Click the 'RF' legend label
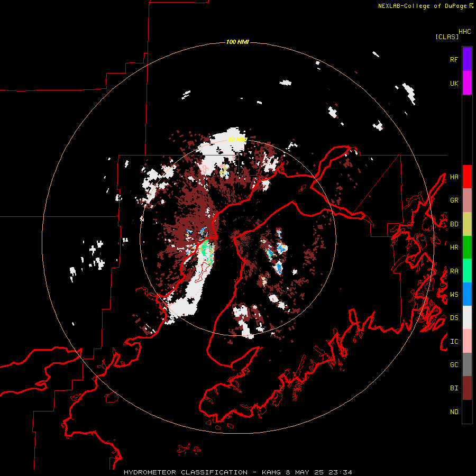The height and width of the screenshot is (476, 476). click(454, 59)
